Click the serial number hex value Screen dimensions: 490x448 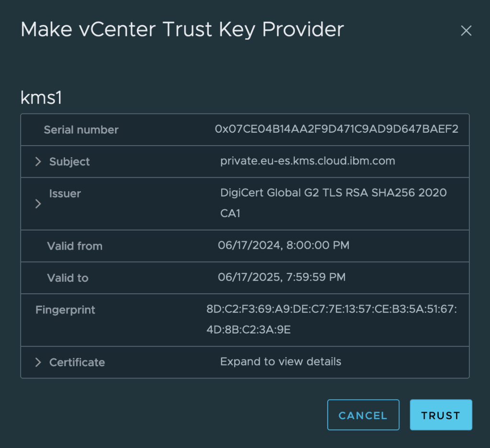point(337,129)
